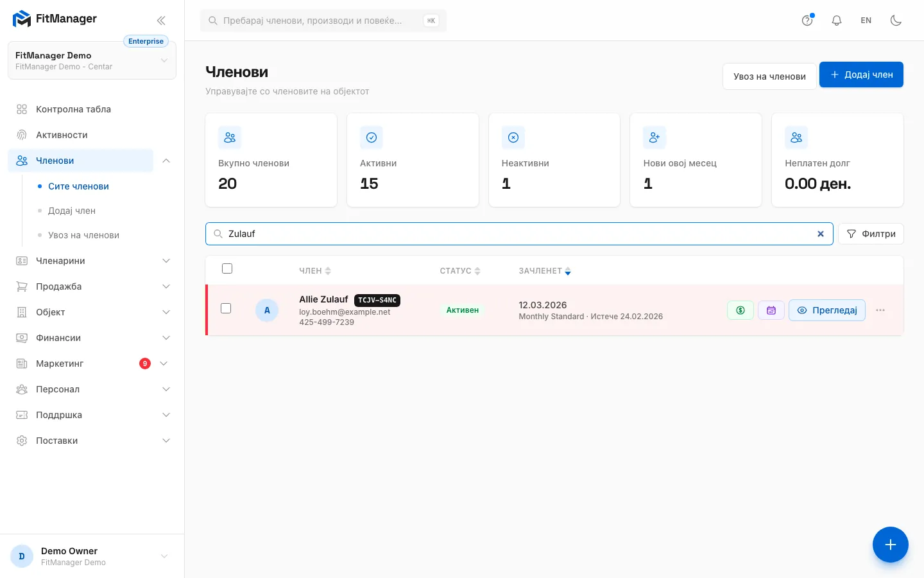Click the purple calendar icon for Allie Zulauf
The image size is (924, 578).
pyautogui.click(x=771, y=310)
